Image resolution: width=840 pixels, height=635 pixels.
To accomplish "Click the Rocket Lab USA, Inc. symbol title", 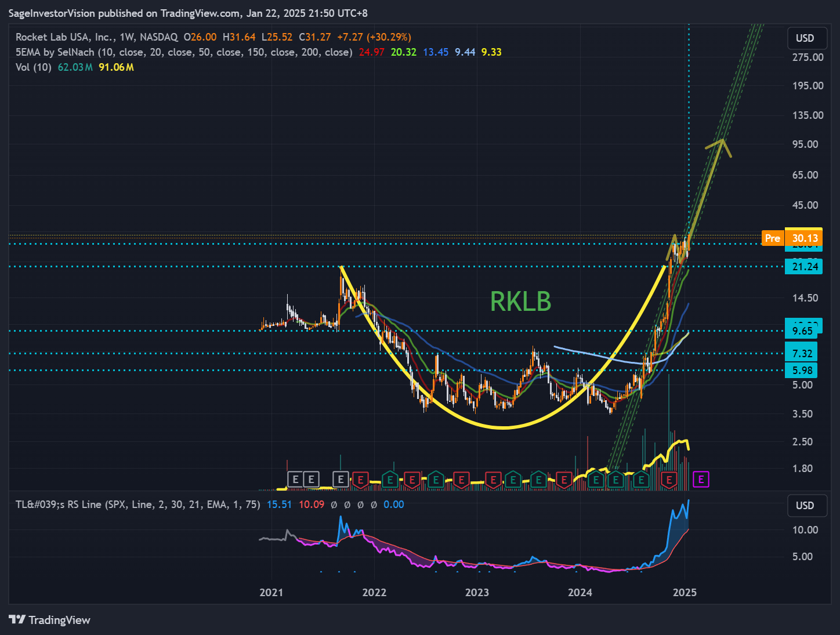I will point(65,37).
